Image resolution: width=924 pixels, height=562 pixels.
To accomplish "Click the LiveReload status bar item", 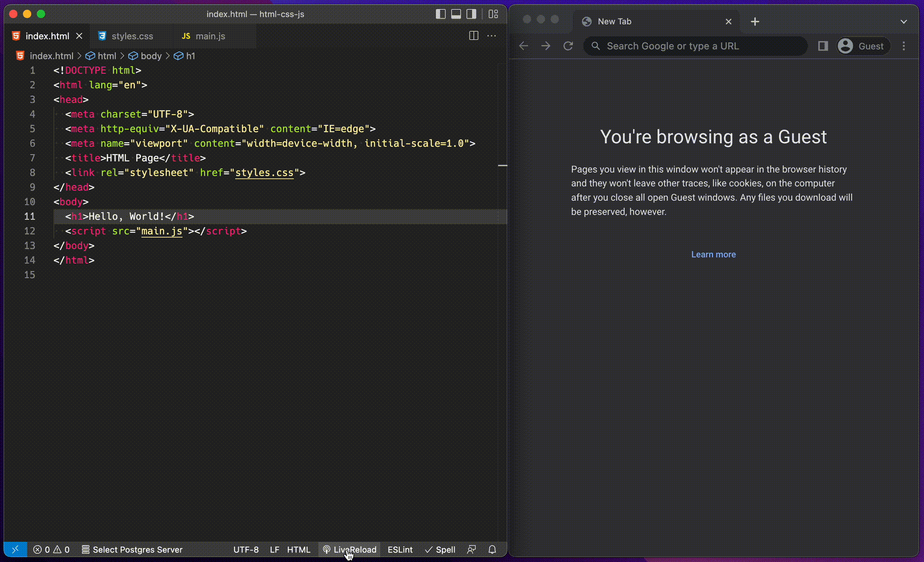I will click(350, 549).
